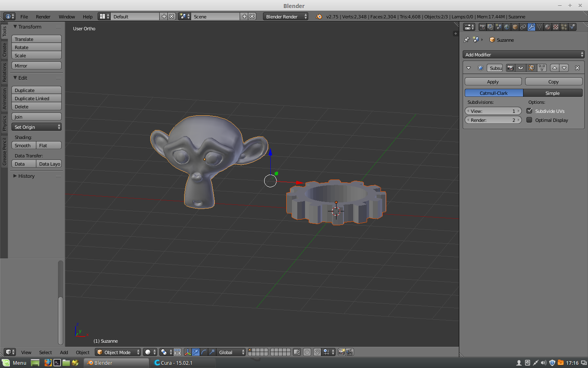Viewport: 588px width, 368px height.
Task: Open the editor type menu in the info header
Action: (9, 16)
